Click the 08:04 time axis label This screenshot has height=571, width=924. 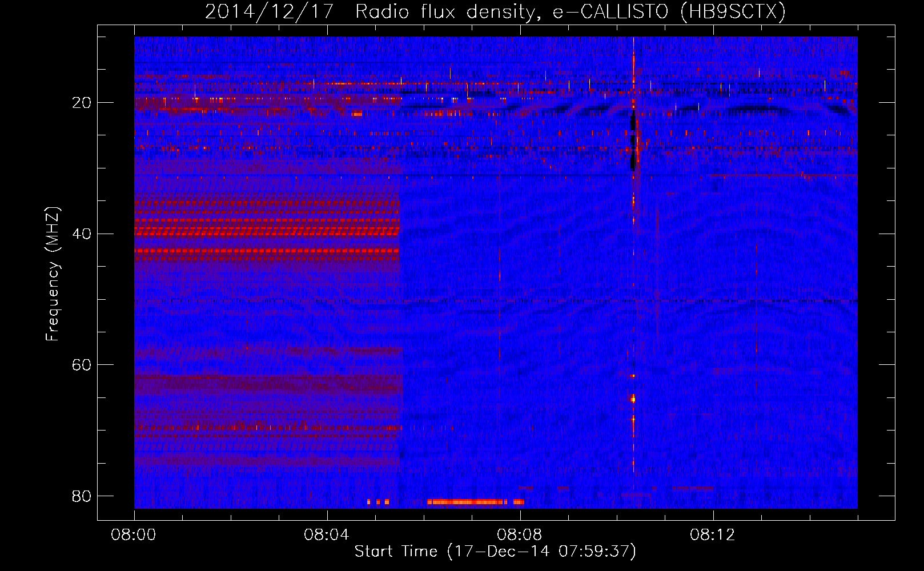(327, 535)
